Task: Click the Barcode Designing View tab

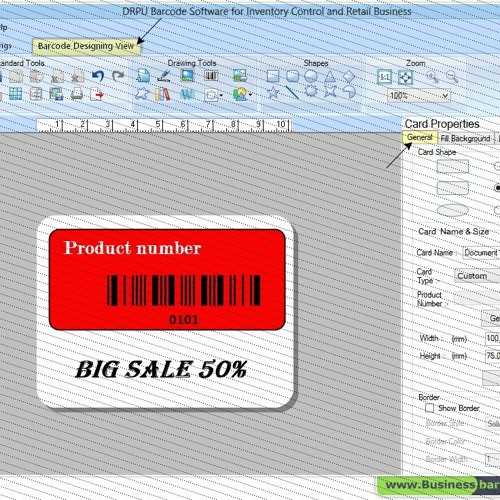Action: (x=86, y=46)
